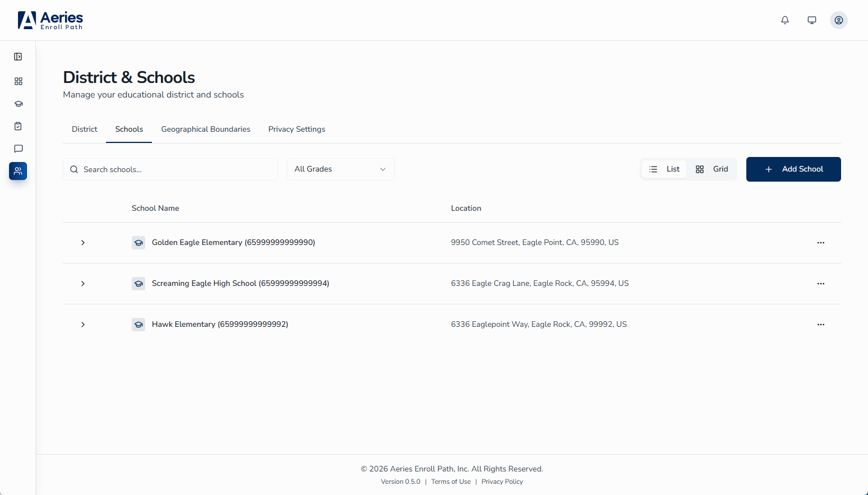Viewport: 868px width, 495px height.
Task: Click the magnifier icon in search box
Action: [x=74, y=169]
